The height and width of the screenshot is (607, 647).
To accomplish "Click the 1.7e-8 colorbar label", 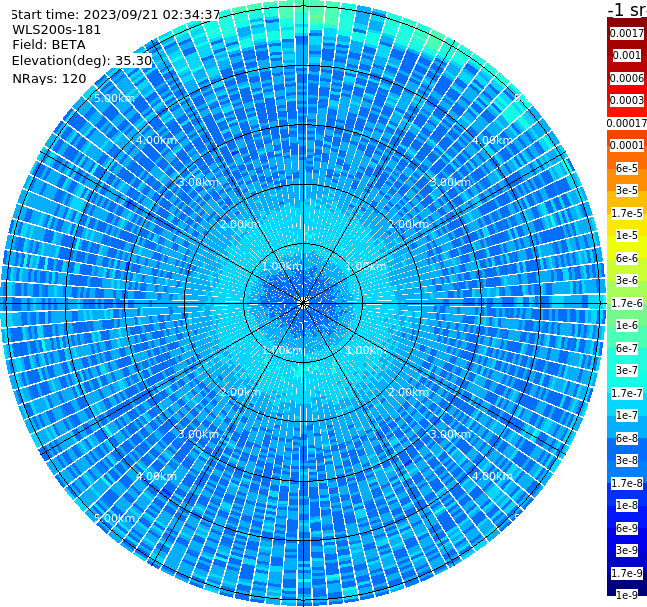I will point(627,483).
